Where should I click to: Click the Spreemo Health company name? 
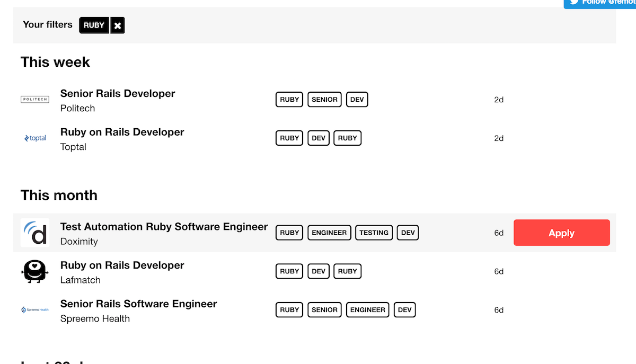(x=95, y=319)
